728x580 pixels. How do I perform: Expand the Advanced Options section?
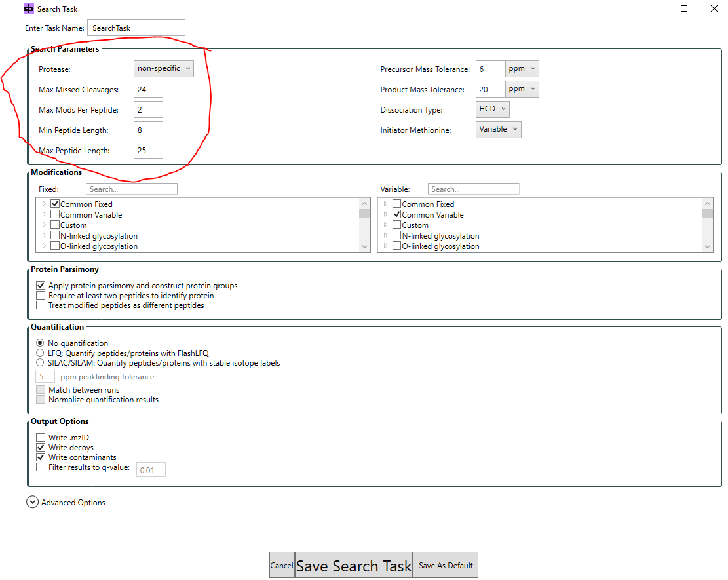click(x=32, y=502)
